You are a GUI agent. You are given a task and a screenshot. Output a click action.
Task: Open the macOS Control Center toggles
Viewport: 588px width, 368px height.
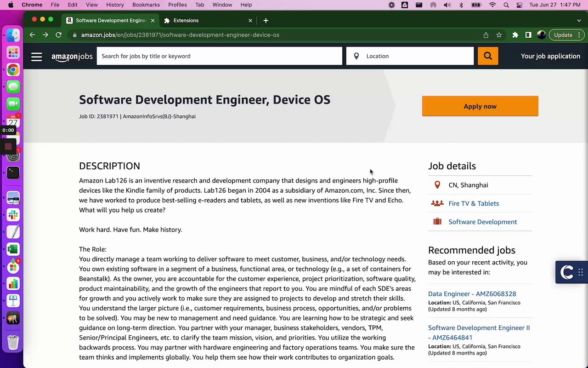(520, 5)
